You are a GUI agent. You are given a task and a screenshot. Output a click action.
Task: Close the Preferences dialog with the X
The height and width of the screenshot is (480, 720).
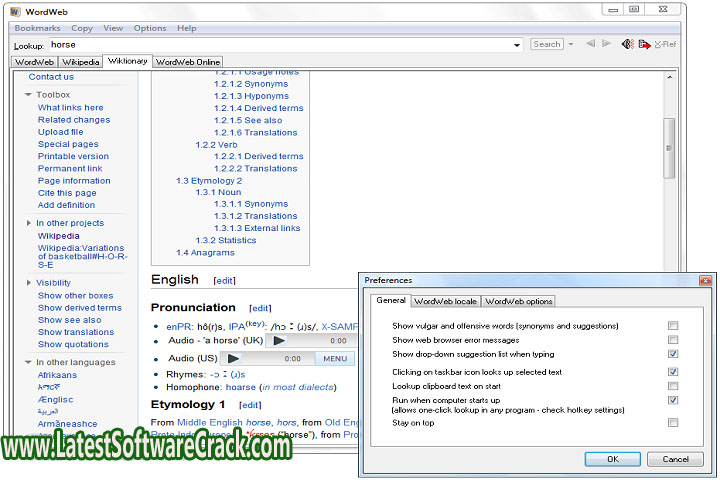click(x=705, y=280)
